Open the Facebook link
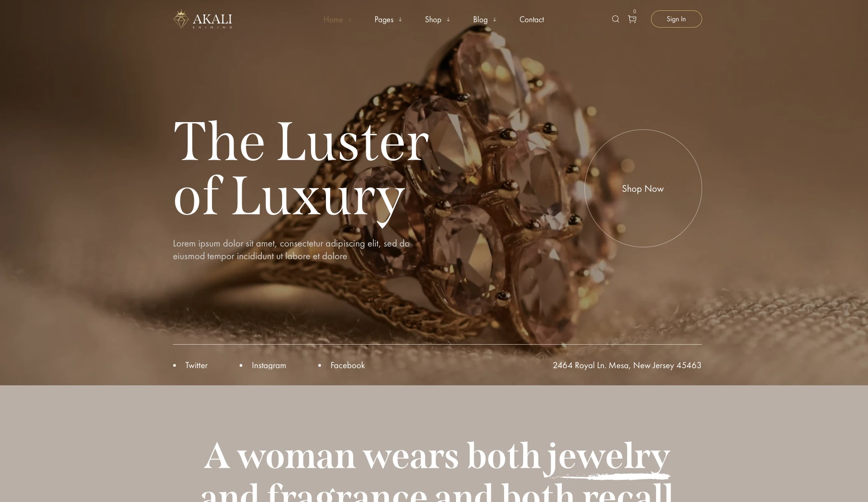 point(348,365)
